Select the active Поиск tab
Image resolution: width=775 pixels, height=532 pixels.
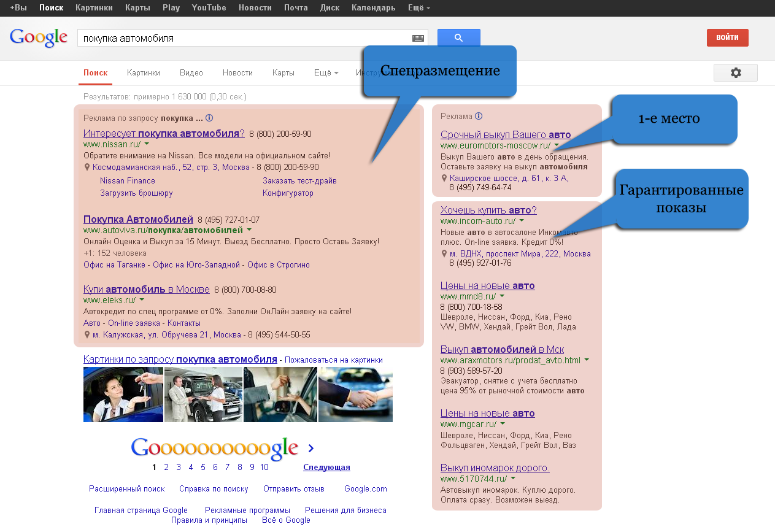pyautogui.click(x=96, y=72)
